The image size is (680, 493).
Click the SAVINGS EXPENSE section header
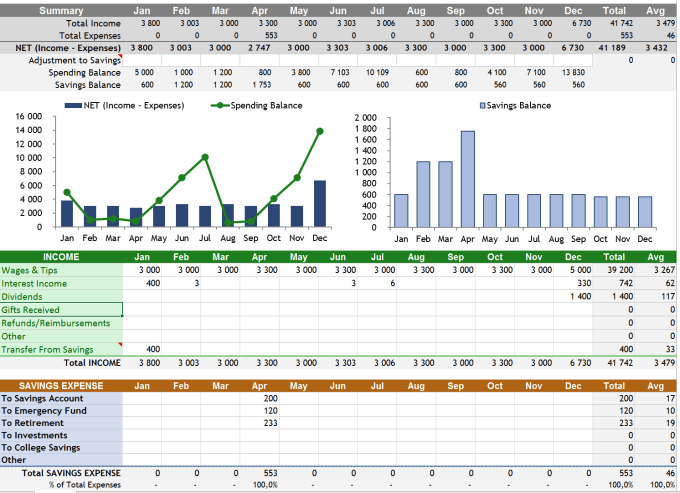click(x=61, y=386)
